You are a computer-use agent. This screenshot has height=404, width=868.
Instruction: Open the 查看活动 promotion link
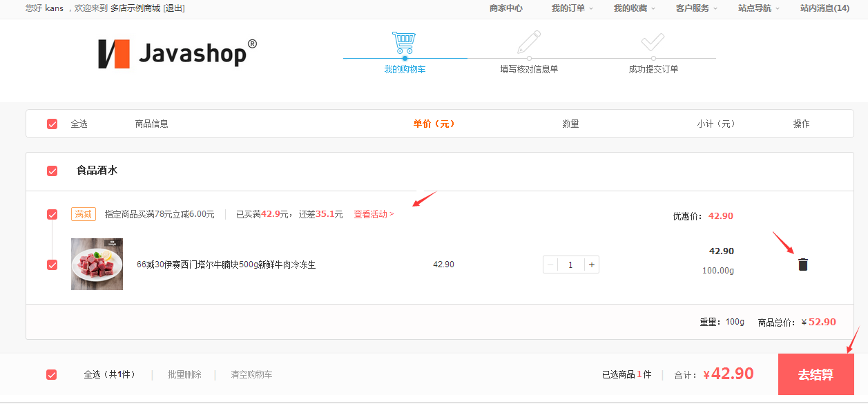(374, 214)
